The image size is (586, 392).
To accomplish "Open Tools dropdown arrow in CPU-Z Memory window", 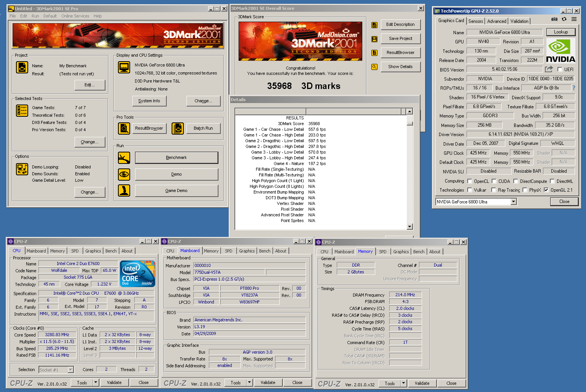I will (x=403, y=383).
